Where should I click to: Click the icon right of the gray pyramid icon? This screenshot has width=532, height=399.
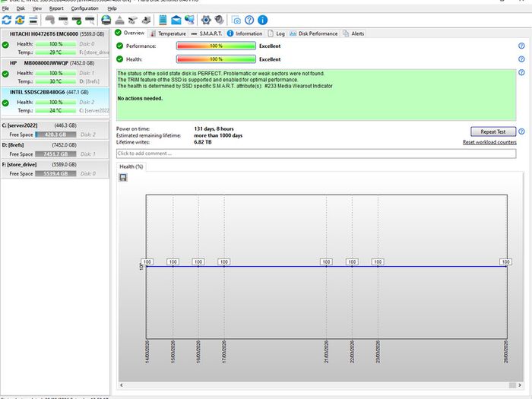pos(133,21)
